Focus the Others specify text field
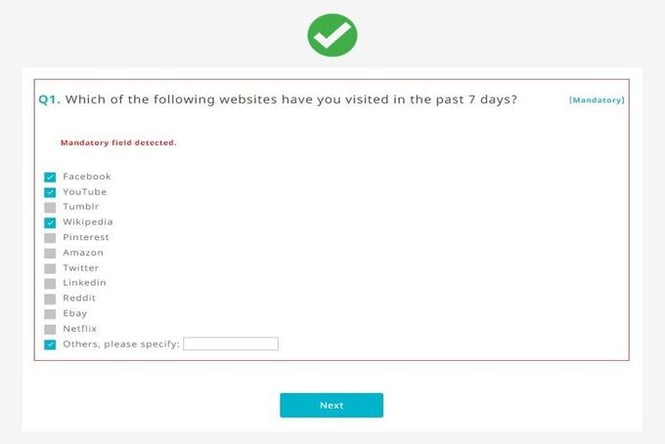 click(x=231, y=344)
